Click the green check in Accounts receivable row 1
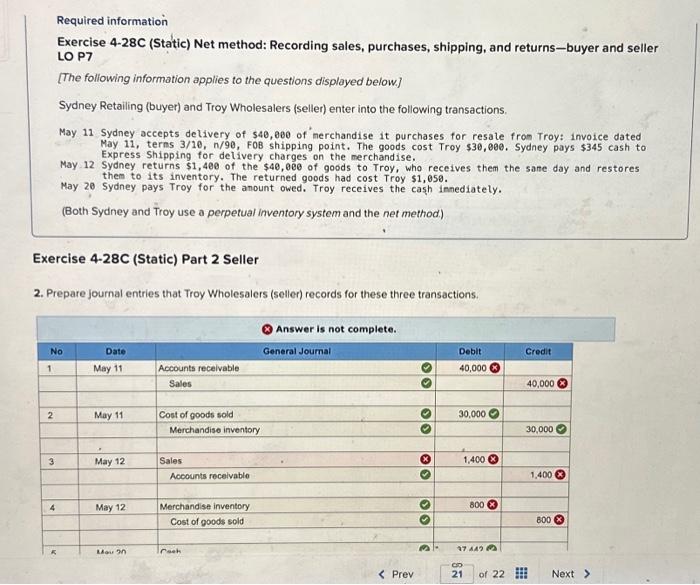The image size is (700, 585). (x=426, y=368)
